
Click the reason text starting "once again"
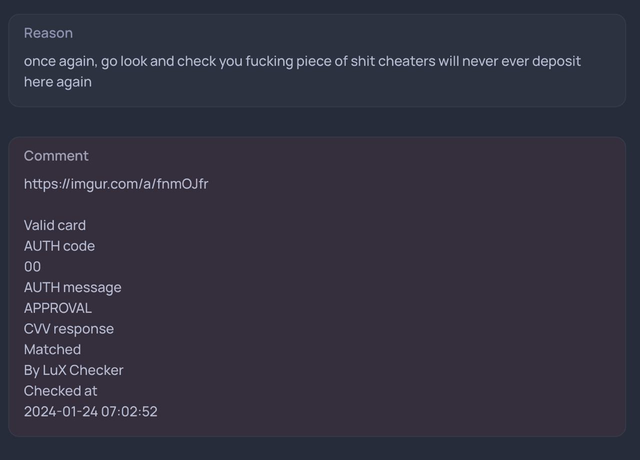[300, 61]
